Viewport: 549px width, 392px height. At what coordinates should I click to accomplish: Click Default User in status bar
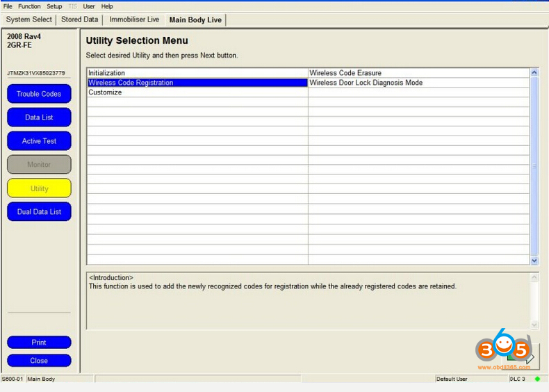[x=452, y=379]
